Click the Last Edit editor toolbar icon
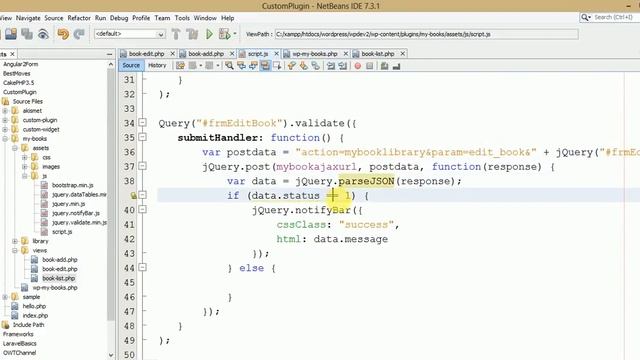Viewport: 640px width, 360px height. point(180,66)
